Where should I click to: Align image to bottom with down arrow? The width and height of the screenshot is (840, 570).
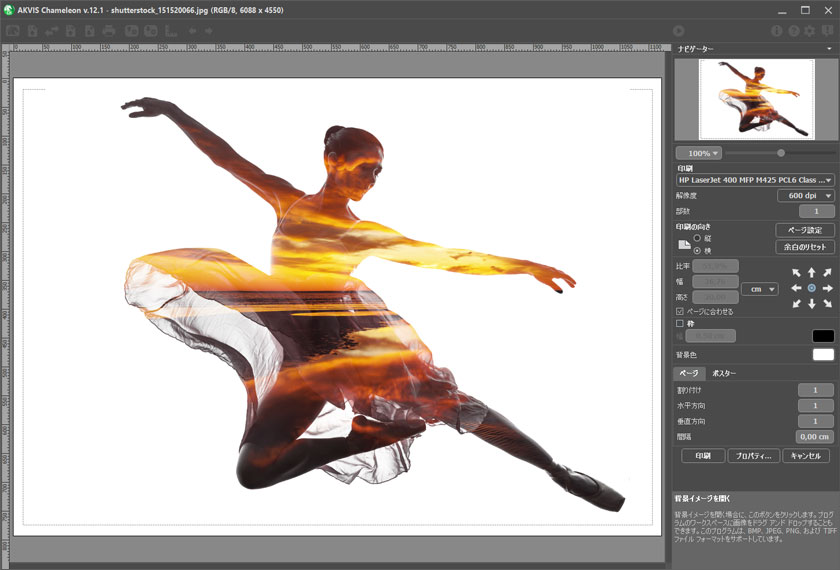coord(812,304)
